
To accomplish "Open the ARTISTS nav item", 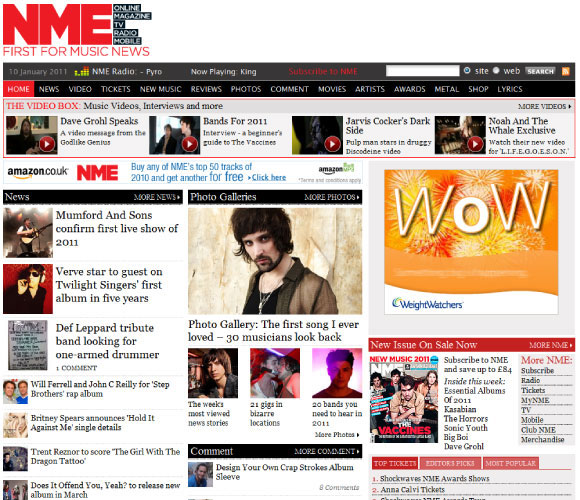I will pyautogui.click(x=370, y=89).
